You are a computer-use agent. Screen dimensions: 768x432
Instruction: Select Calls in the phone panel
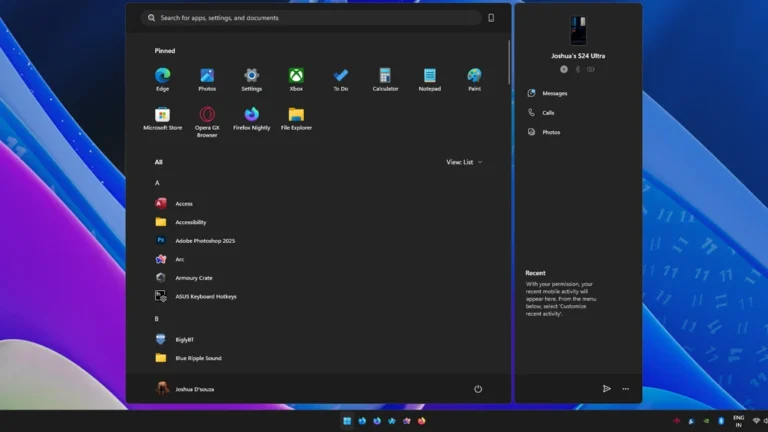(x=548, y=113)
